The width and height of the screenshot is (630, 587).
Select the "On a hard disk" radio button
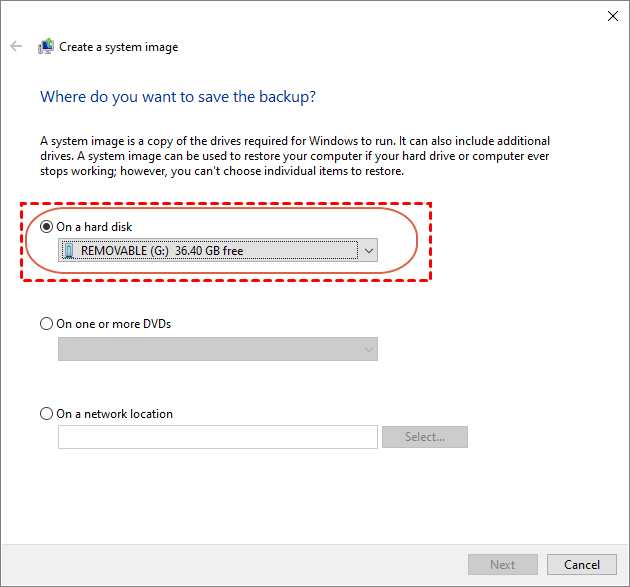coord(47,227)
